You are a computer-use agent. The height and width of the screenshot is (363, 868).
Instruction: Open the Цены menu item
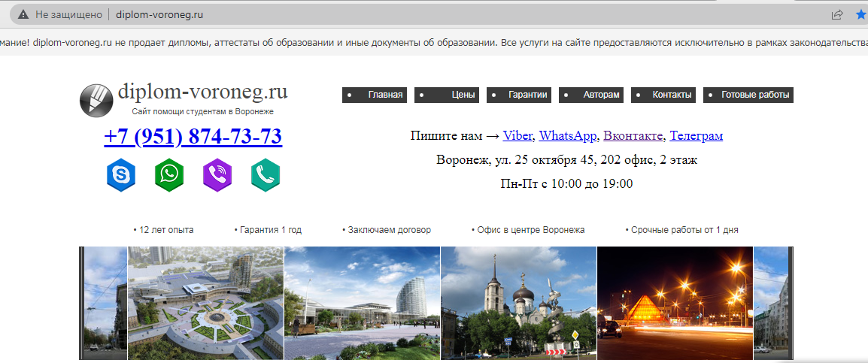[447, 95]
